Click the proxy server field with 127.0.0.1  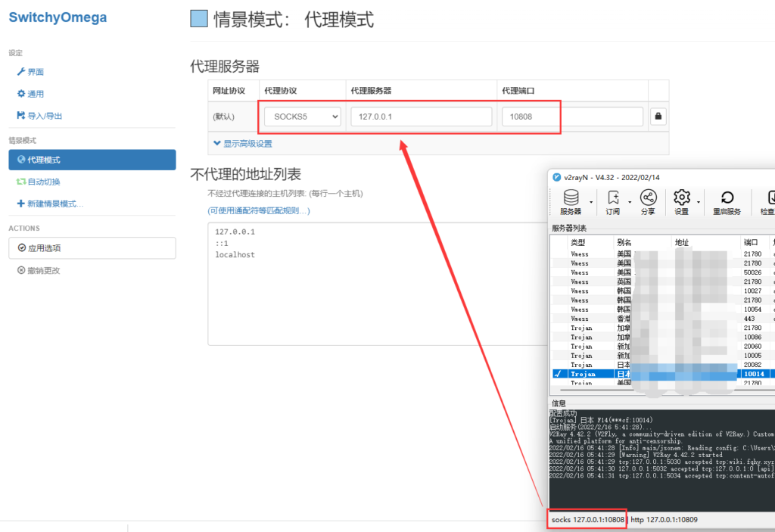tap(421, 117)
